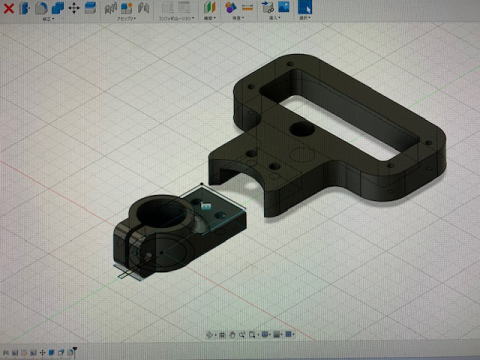Select the Joint assembly icon

pyautogui.click(x=110, y=8)
